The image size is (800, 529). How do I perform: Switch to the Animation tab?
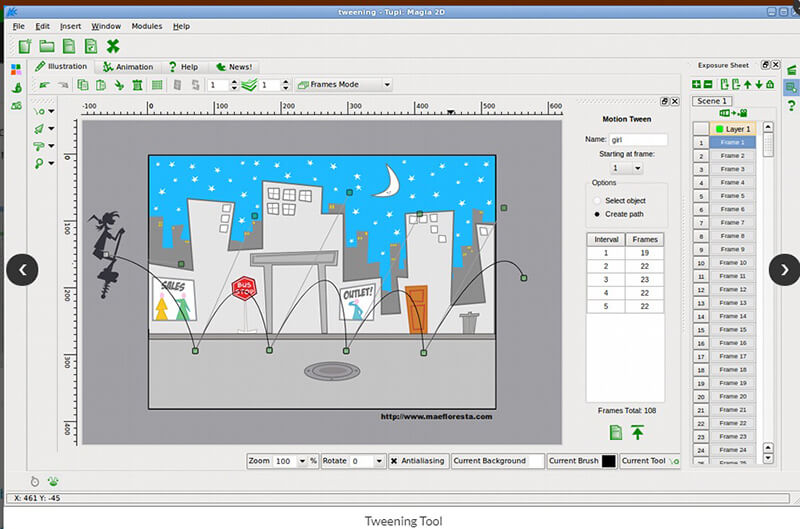[x=128, y=67]
